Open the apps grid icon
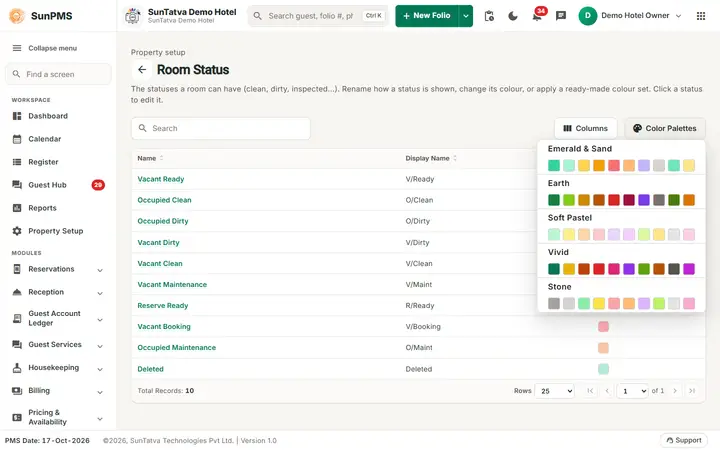This screenshot has height=450, width=720. 701,16
